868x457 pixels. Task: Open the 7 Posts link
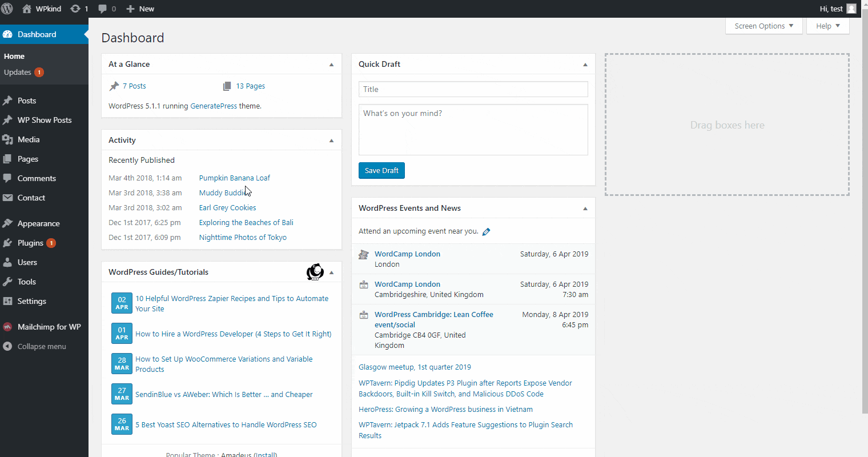pos(134,86)
